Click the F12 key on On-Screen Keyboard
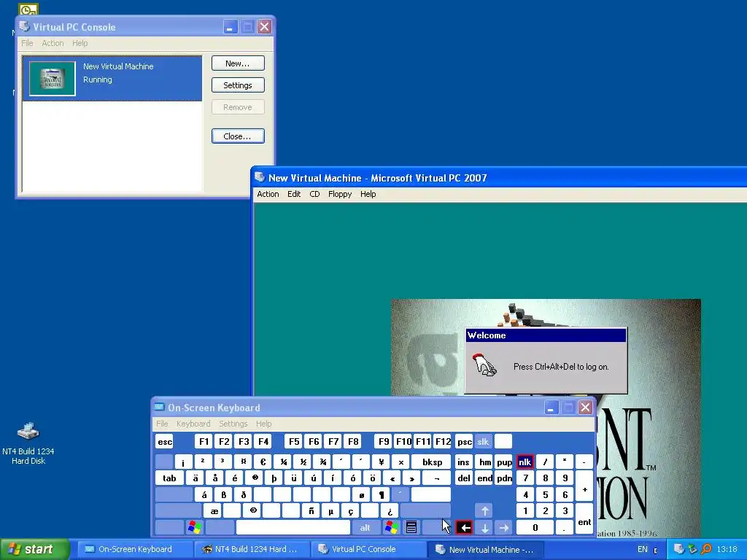 tap(443, 441)
